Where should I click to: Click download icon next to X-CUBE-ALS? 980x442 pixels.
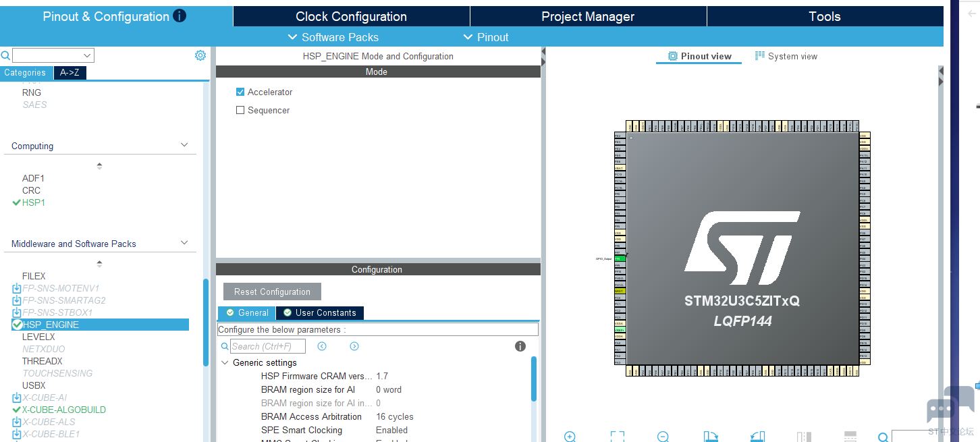pyautogui.click(x=17, y=422)
